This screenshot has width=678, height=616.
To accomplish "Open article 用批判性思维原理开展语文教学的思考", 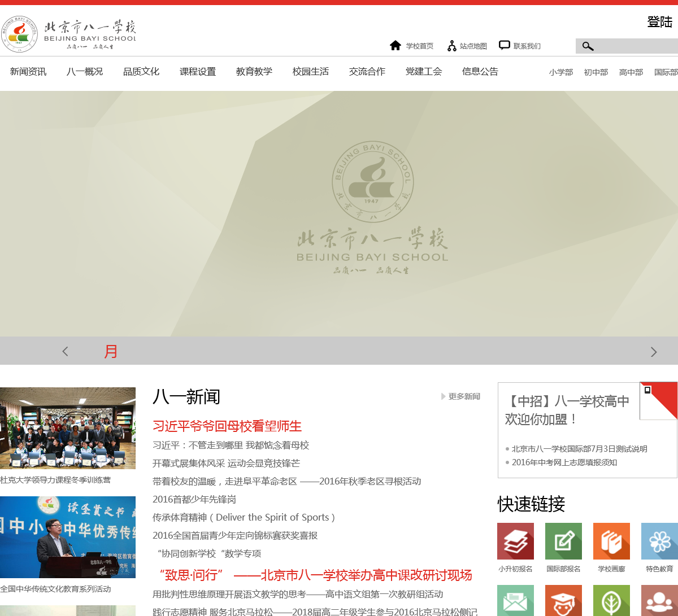I will (298, 595).
